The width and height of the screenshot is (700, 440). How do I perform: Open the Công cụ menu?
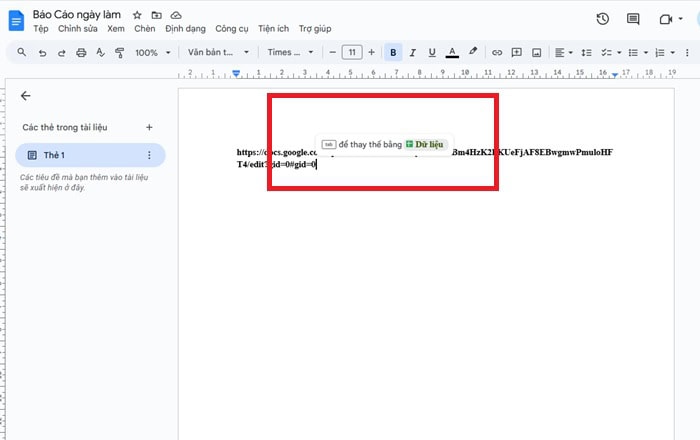(x=232, y=29)
